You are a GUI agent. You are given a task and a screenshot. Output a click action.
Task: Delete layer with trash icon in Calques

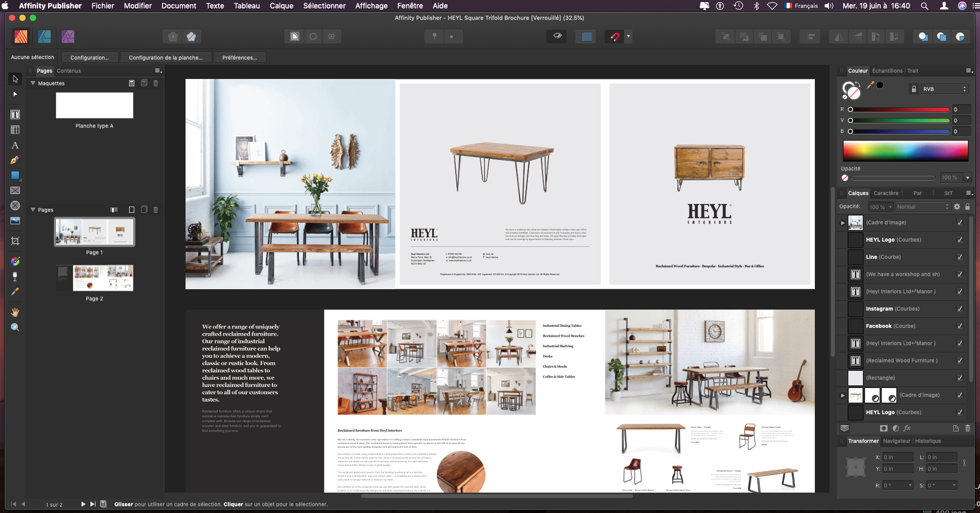(x=967, y=428)
